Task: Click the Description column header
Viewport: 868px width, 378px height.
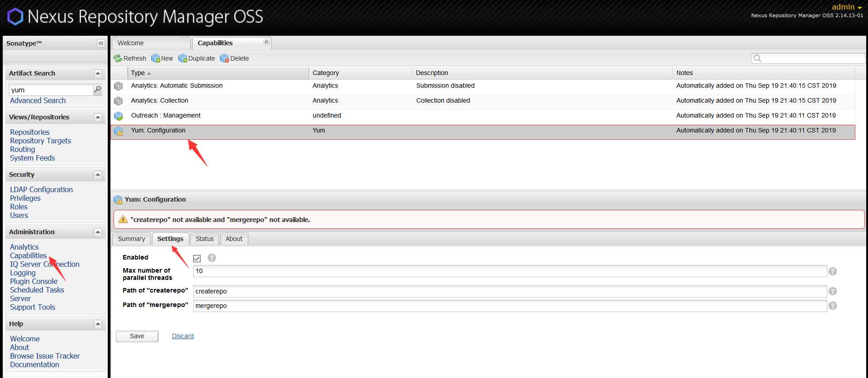Action: point(543,73)
